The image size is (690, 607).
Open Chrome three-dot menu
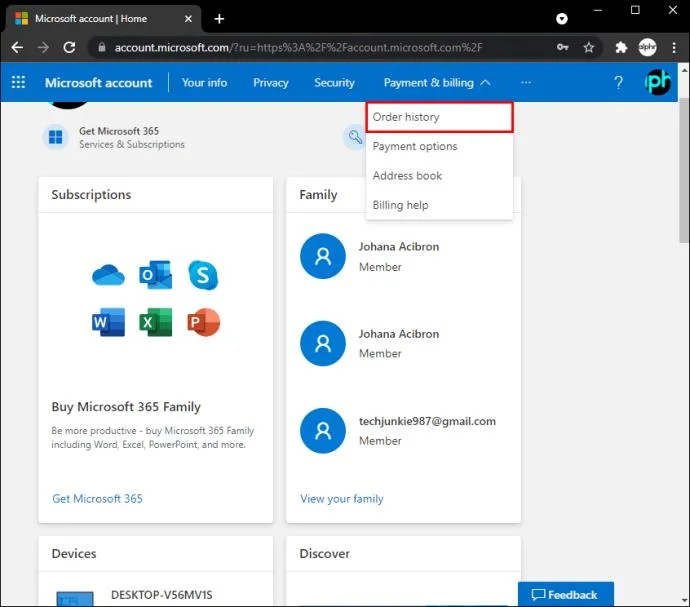tap(674, 47)
